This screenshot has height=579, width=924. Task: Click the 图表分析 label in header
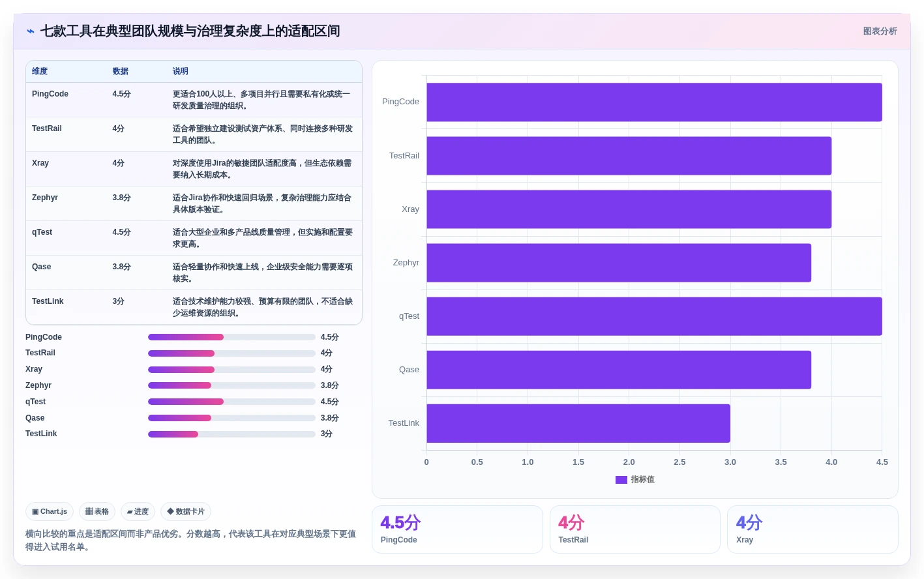click(880, 31)
